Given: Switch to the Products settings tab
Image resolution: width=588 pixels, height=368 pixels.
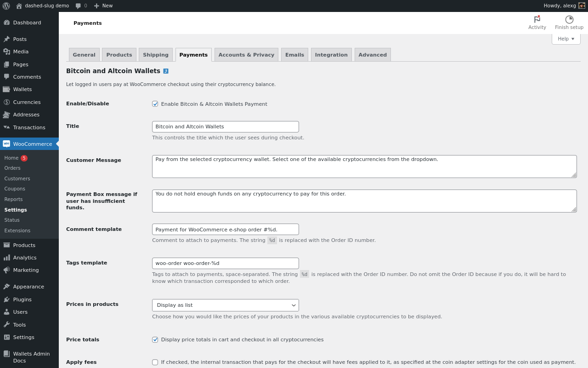Looking at the screenshot, I should point(119,55).
